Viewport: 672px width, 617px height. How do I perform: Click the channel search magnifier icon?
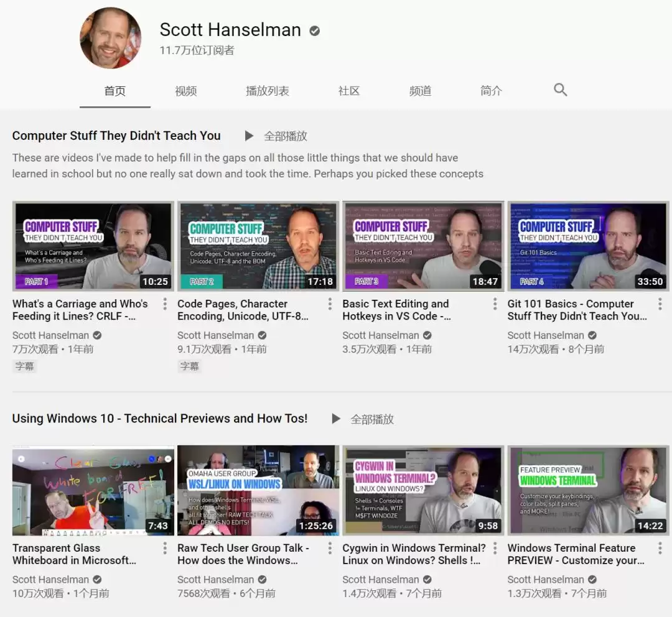point(560,90)
